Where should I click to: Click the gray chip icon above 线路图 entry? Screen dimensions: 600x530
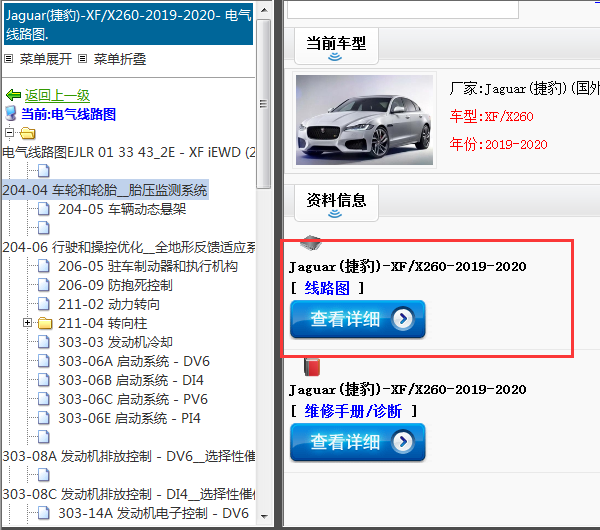tap(311, 243)
